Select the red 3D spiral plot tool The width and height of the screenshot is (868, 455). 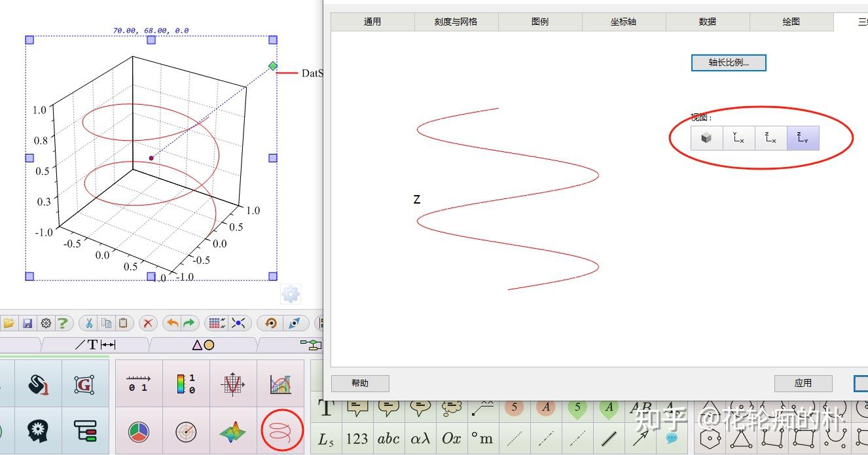click(281, 431)
